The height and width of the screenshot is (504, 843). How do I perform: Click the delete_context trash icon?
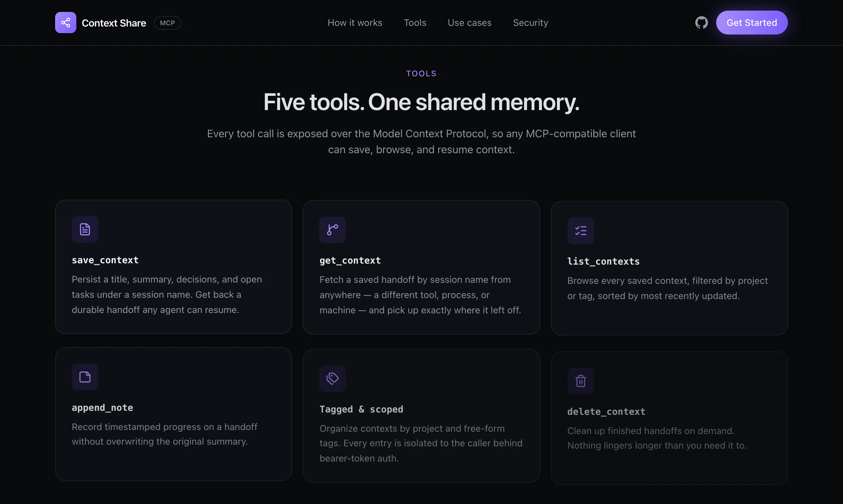point(580,381)
